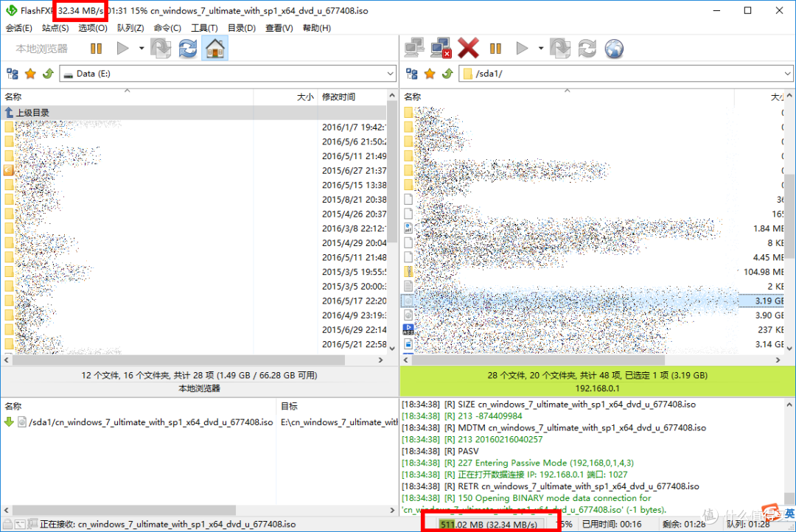The height and width of the screenshot is (532, 796).
Task: Click log line RETR cn_windows_7_ultimate
Action: (551, 486)
